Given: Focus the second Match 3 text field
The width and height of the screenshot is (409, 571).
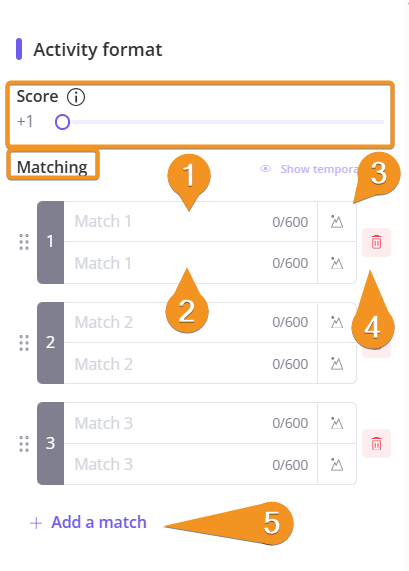Looking at the screenshot, I should coord(190,464).
